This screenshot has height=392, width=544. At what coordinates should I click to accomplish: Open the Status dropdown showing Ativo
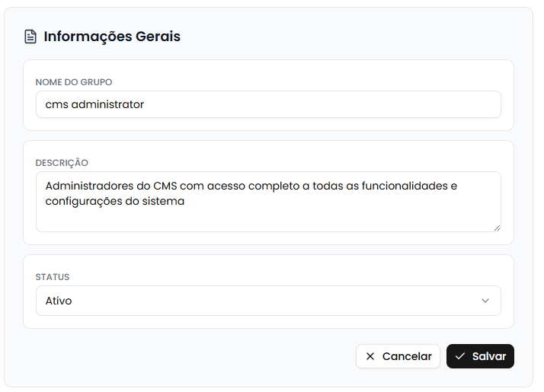[x=268, y=301]
